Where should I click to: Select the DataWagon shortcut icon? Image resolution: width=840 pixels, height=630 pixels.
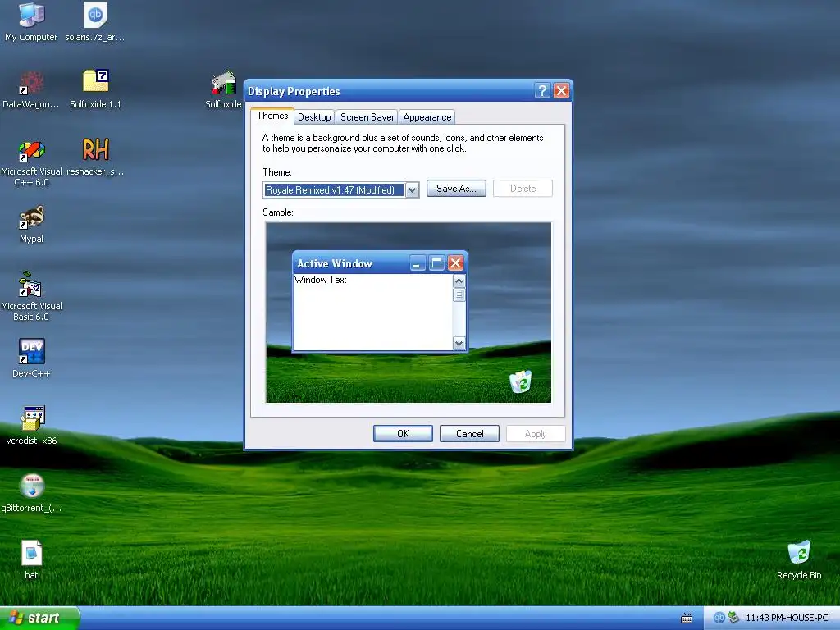click(x=31, y=89)
